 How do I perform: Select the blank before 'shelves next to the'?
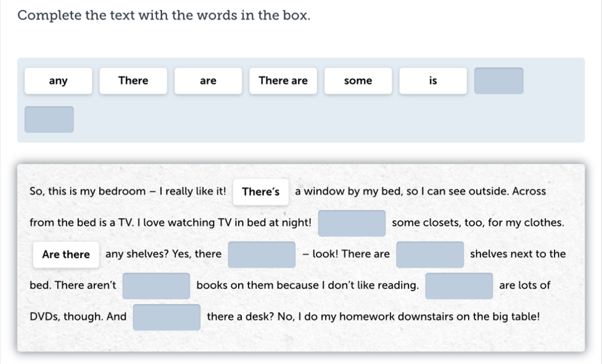coord(430,255)
